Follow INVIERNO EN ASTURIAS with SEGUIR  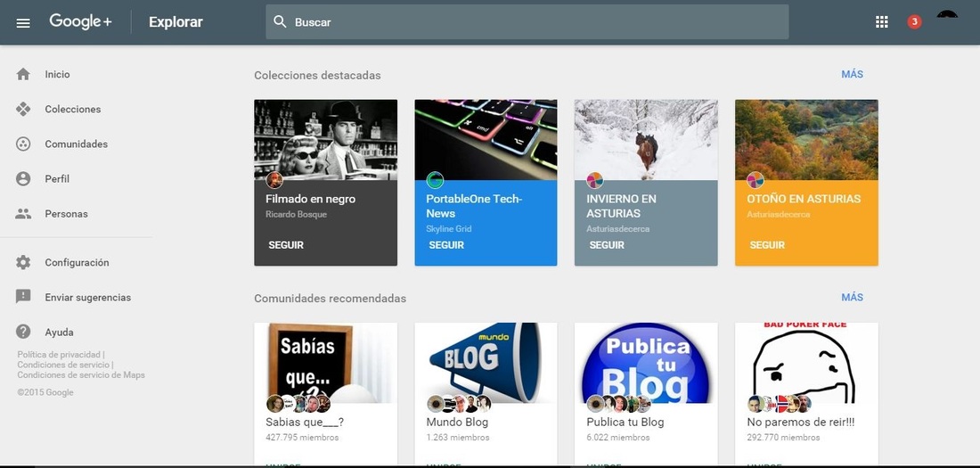[x=607, y=245]
